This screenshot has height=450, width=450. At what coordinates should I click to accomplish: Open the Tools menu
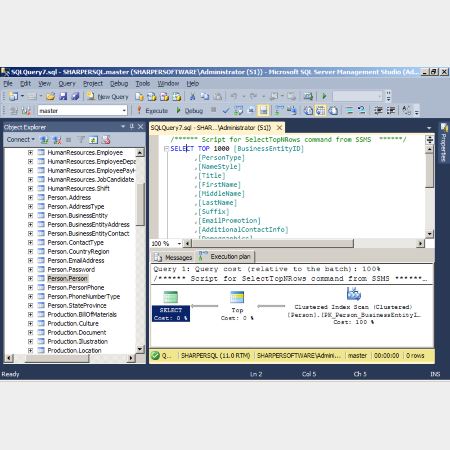click(143, 84)
